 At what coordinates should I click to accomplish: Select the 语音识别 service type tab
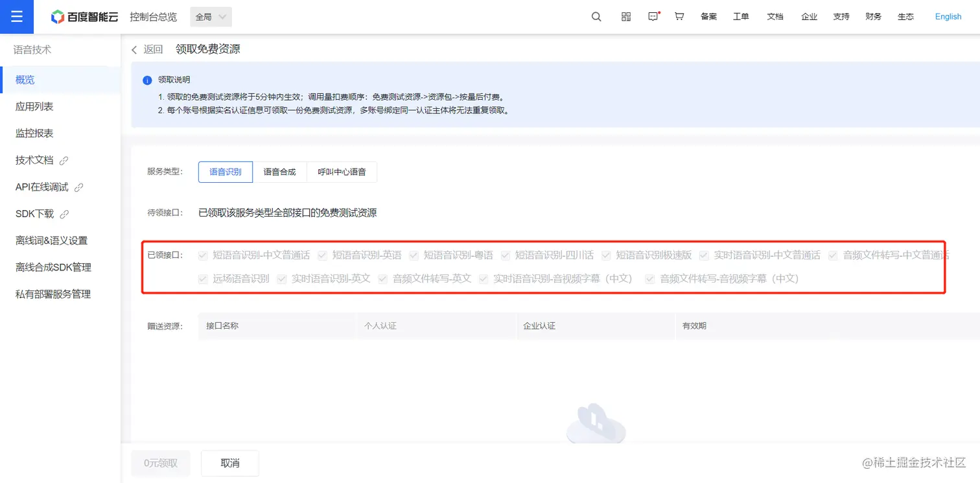[x=226, y=172]
